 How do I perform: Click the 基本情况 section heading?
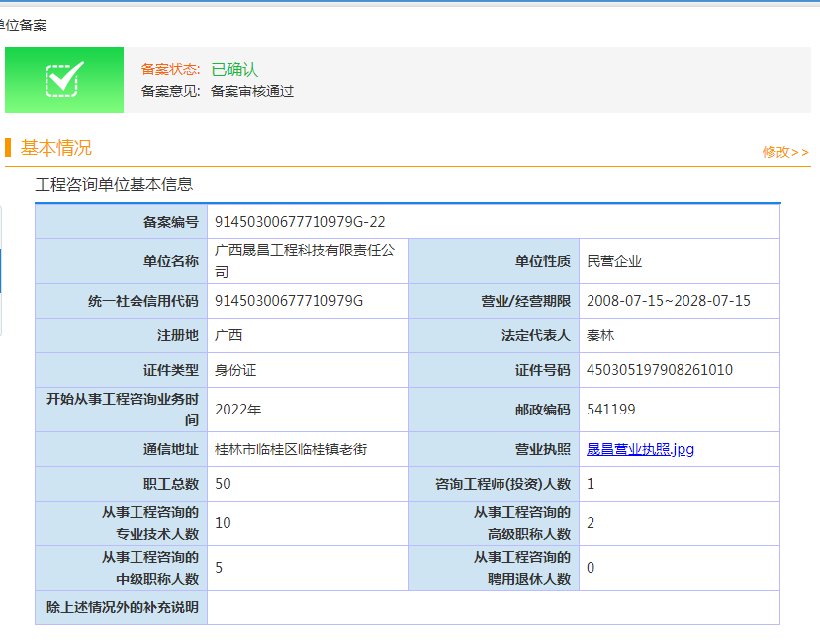pyautogui.click(x=56, y=148)
